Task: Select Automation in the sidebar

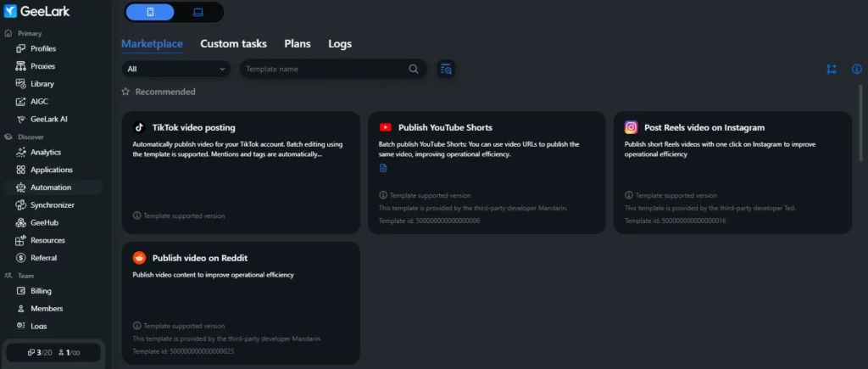Action: pyautogui.click(x=53, y=187)
